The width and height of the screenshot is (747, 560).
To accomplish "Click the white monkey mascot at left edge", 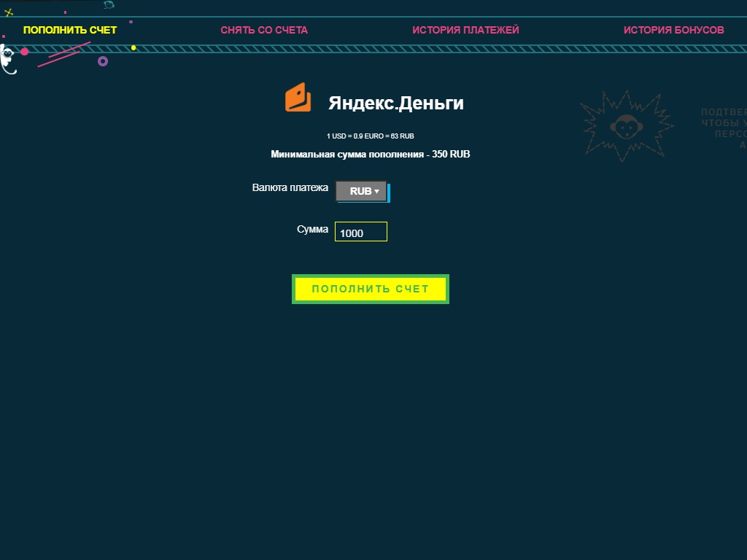I will pos(7,58).
